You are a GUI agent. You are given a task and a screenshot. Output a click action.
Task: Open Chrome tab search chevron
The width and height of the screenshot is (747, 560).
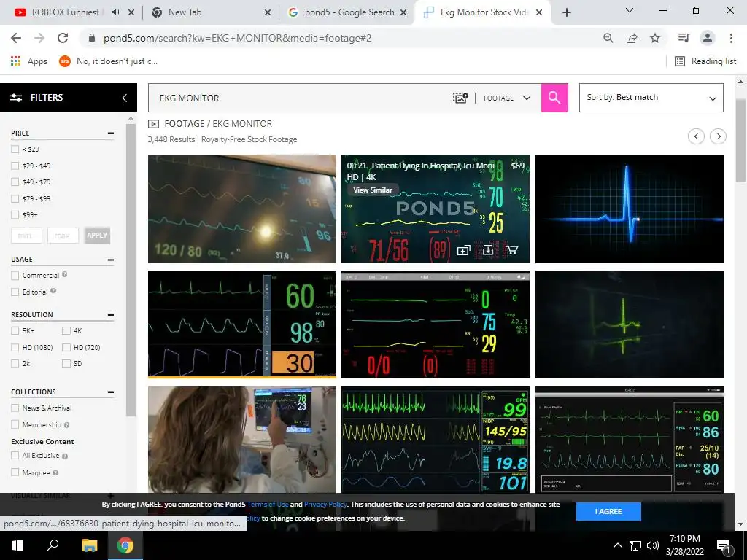630,10
